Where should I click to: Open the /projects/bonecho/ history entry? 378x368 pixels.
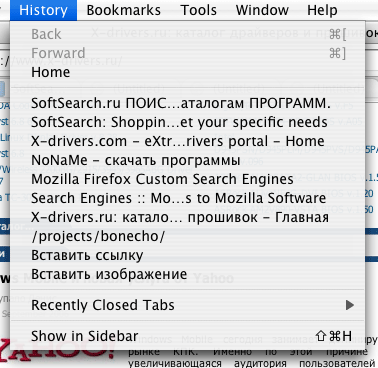(188, 236)
